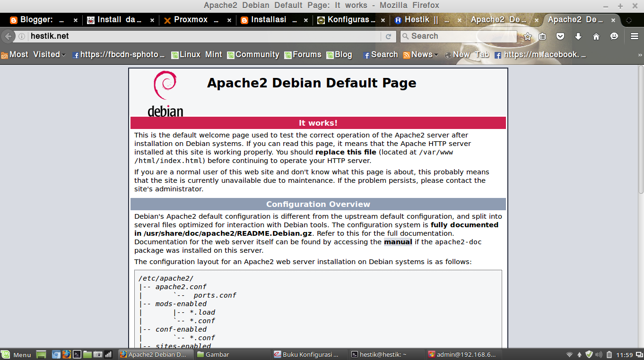Open the Blog bookmark
This screenshot has width=644, height=360.
(x=339, y=55)
